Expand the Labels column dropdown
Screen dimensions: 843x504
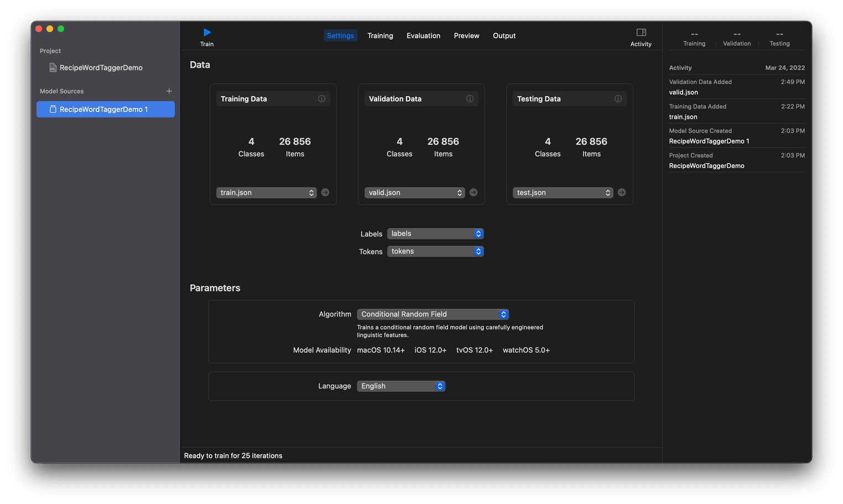[435, 234]
